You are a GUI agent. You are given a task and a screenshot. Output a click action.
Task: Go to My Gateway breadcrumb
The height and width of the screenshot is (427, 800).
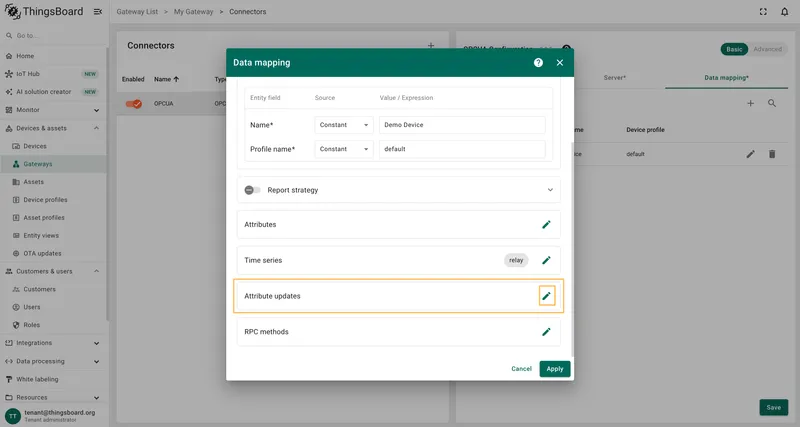click(193, 12)
